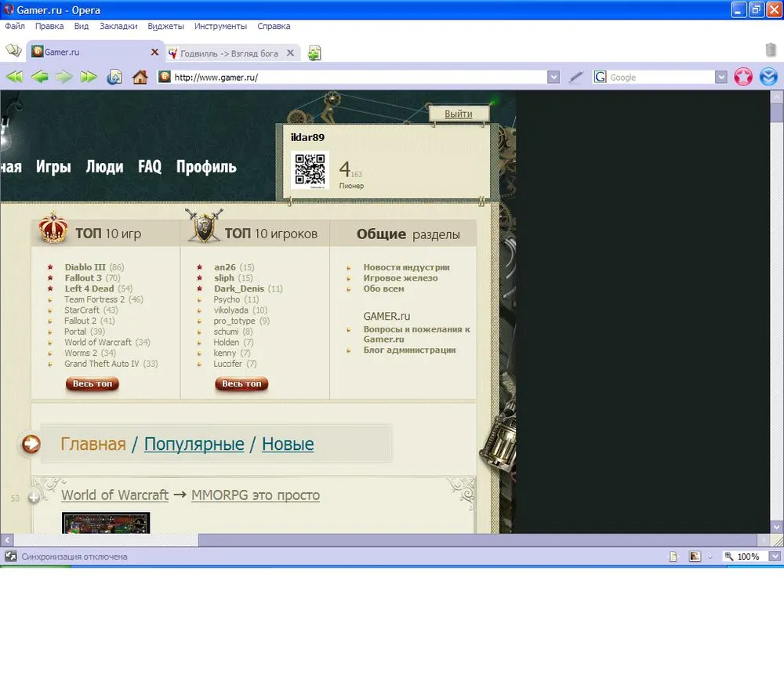784x689 pixels.
Task: Open the Правка menu
Action: click(x=49, y=26)
